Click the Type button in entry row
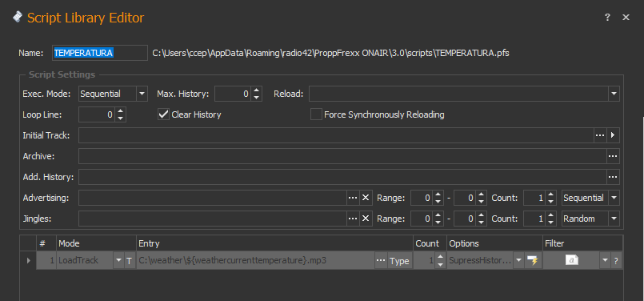Image resolution: width=644 pixels, height=301 pixels. (400, 261)
